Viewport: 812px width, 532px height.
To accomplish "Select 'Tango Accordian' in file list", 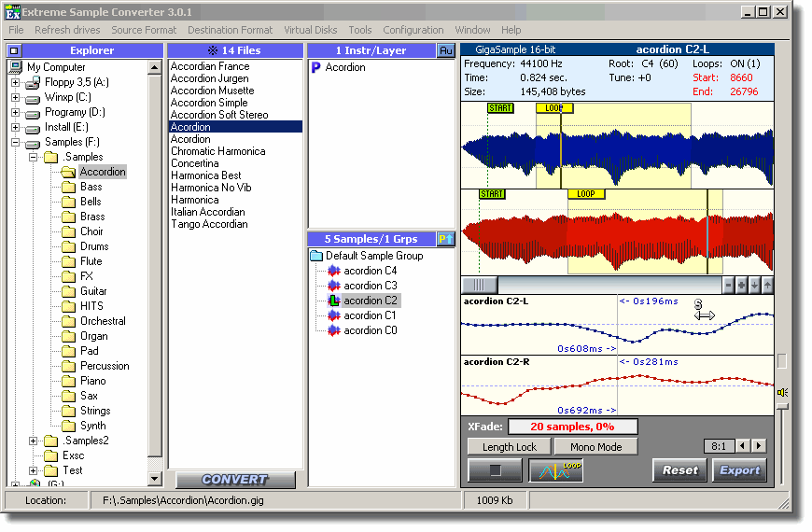I will point(209,224).
